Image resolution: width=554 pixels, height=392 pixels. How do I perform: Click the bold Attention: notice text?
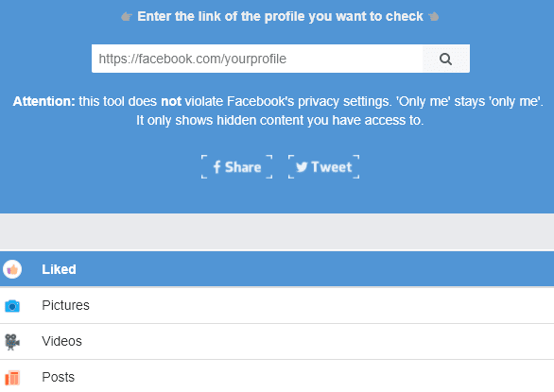coord(43,102)
